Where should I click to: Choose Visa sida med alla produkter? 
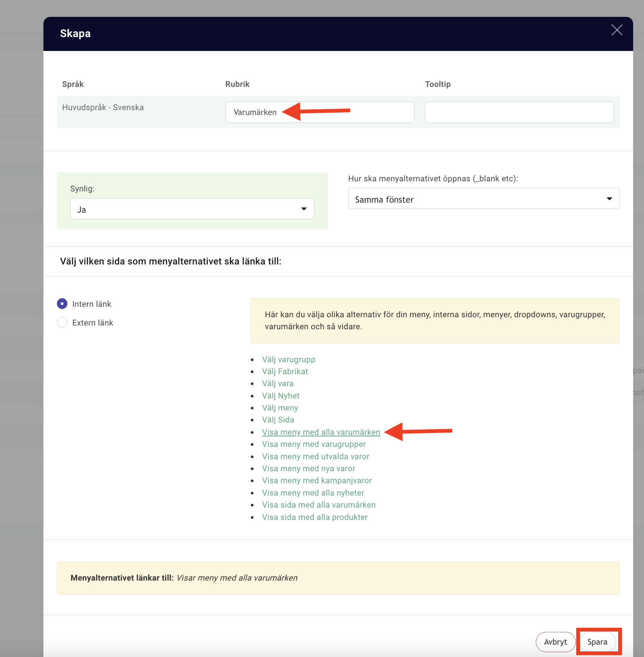pyautogui.click(x=315, y=517)
